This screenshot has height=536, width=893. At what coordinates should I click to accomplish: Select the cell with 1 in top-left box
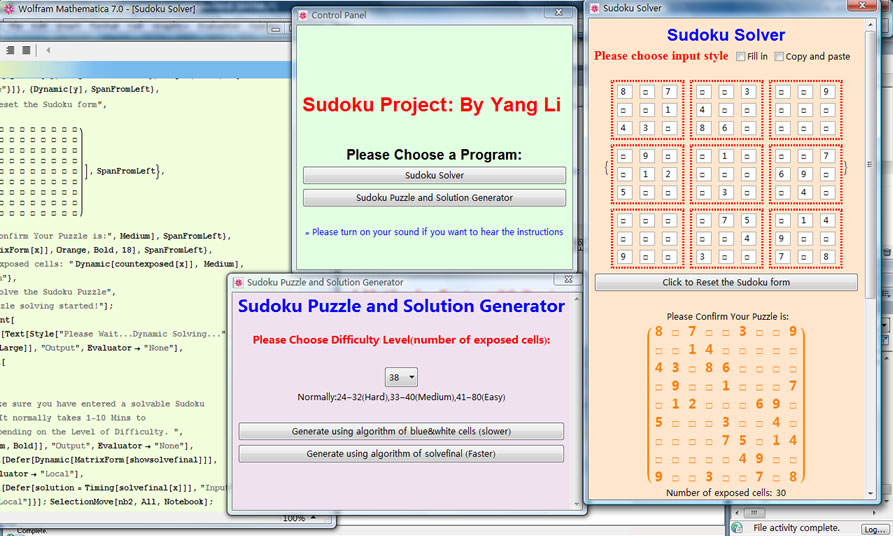click(x=668, y=110)
